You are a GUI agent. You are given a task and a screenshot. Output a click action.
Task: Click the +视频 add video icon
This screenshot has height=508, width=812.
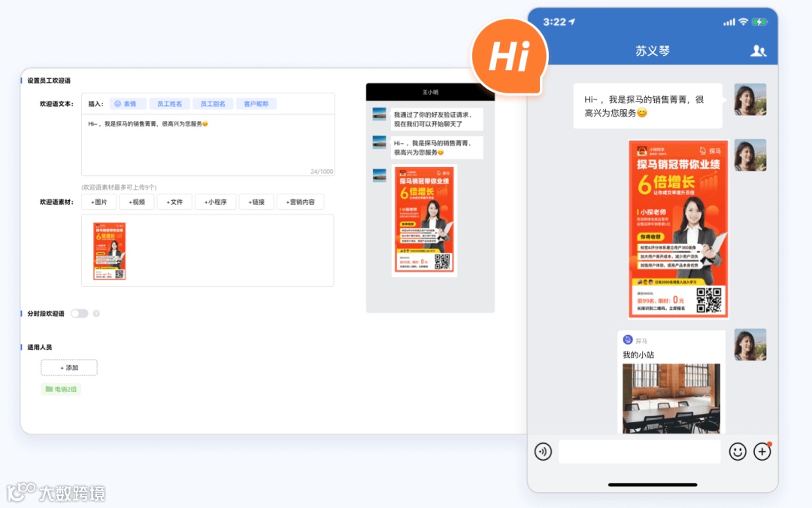137,202
